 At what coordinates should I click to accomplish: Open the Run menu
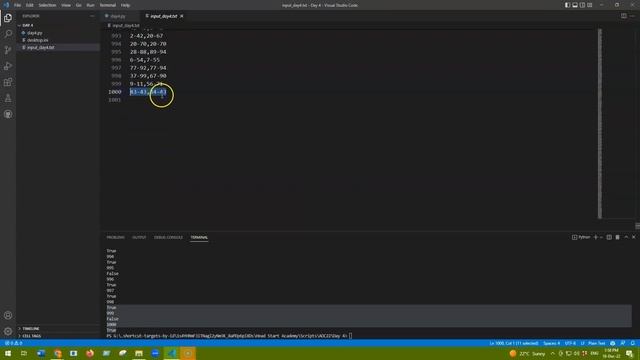[91, 5]
